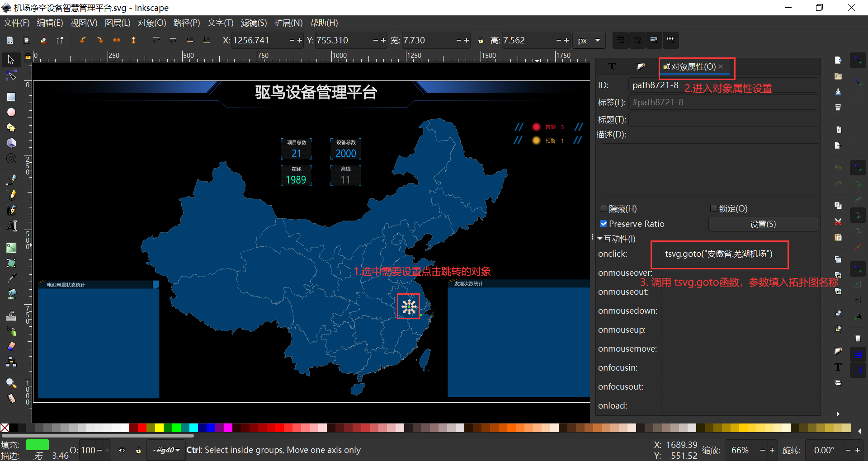Decrease the Y position value

click(375, 40)
